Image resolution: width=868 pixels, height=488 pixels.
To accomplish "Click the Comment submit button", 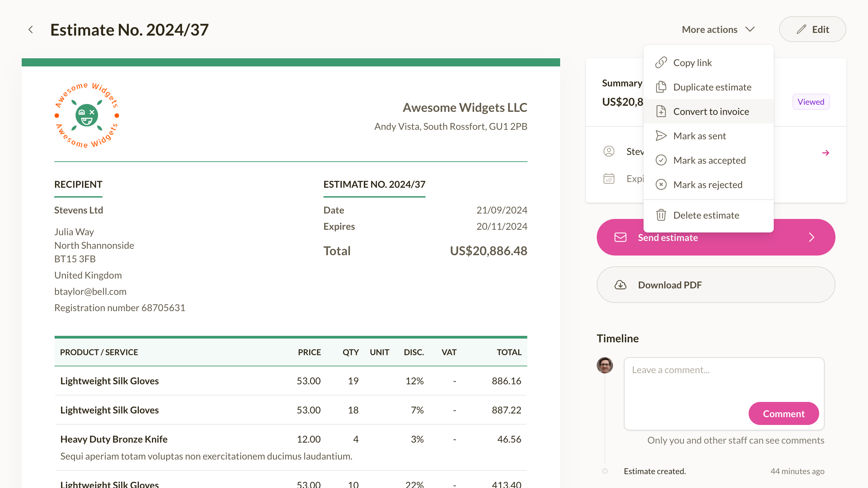I will pyautogui.click(x=783, y=413).
